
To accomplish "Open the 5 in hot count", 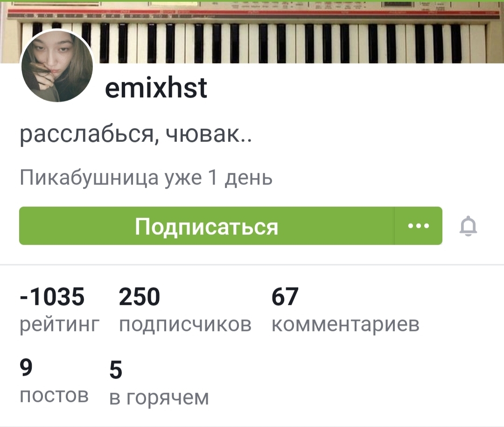I will point(116,370).
